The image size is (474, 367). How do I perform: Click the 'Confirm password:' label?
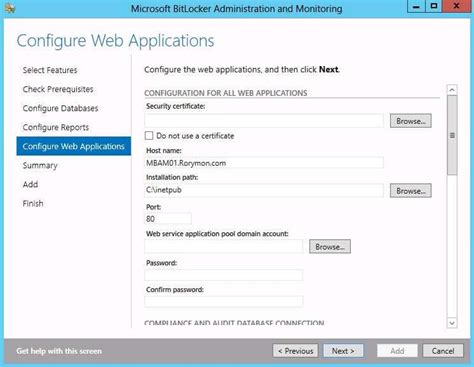coord(175,290)
